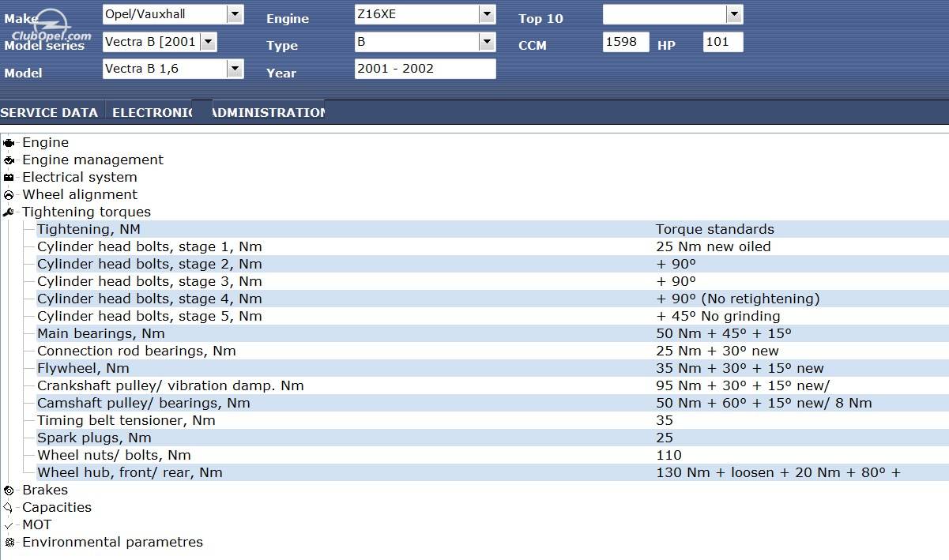Click the '+ 45º No grinding' value
This screenshot has height=560, width=949.
point(718,316)
